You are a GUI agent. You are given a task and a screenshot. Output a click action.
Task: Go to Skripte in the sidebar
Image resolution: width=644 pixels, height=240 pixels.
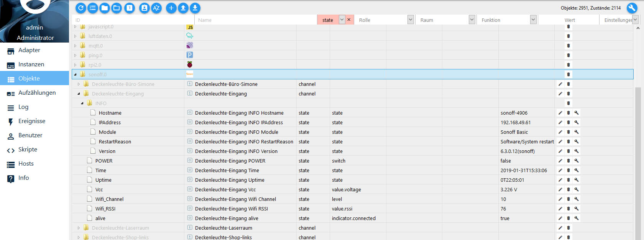point(28,150)
